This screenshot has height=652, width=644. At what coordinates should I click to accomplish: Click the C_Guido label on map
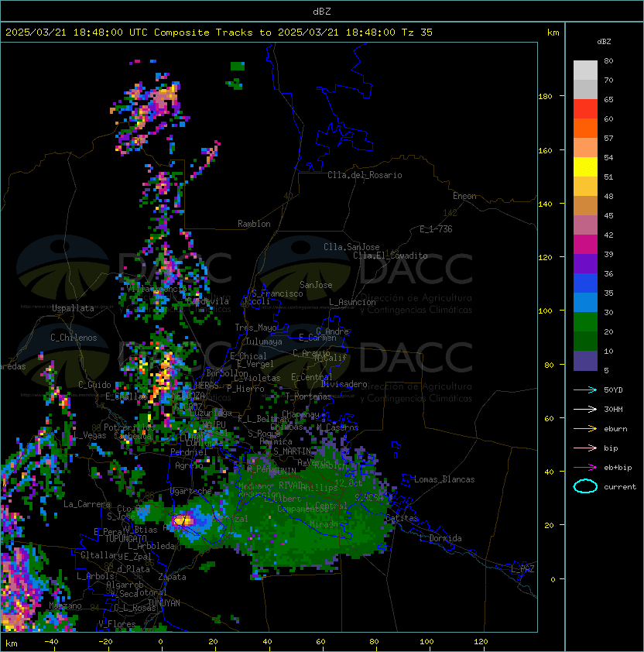pos(94,385)
